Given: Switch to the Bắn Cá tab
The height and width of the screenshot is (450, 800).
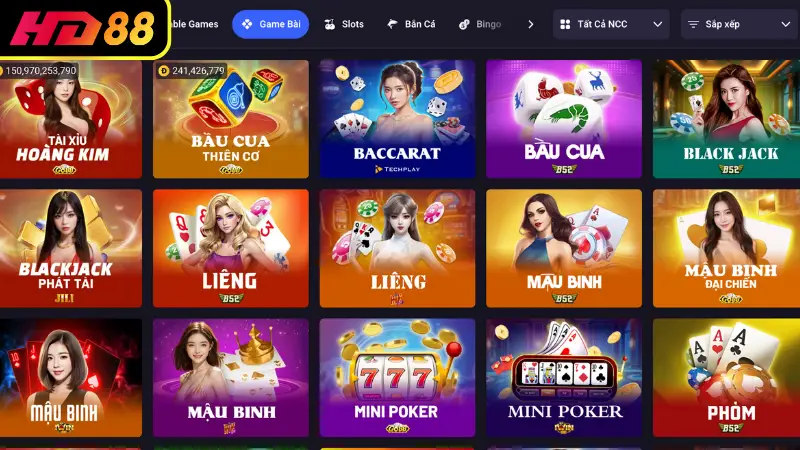Looking at the screenshot, I should click(x=411, y=24).
